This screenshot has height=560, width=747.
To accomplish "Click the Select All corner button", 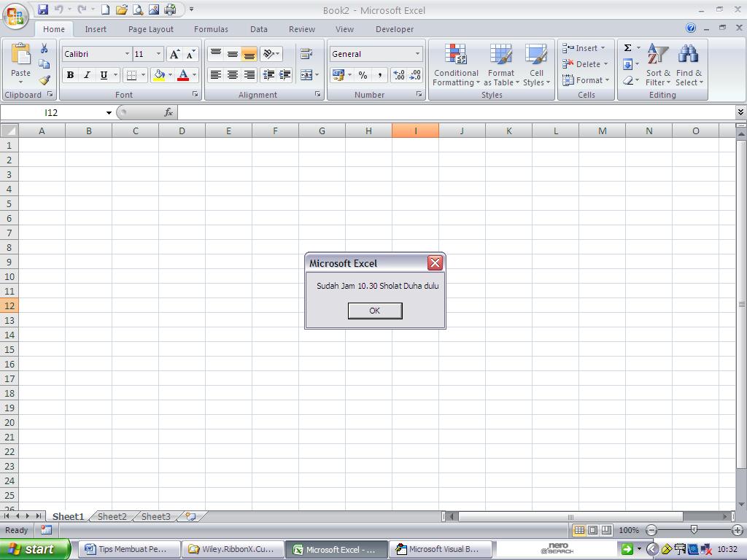I will (9, 131).
